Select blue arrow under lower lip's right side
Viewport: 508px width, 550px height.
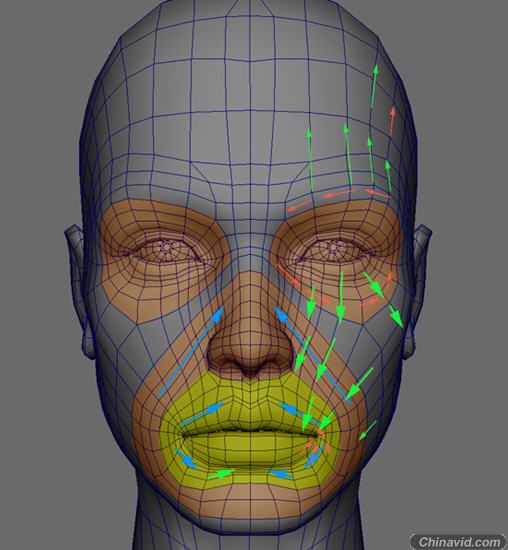282,475
